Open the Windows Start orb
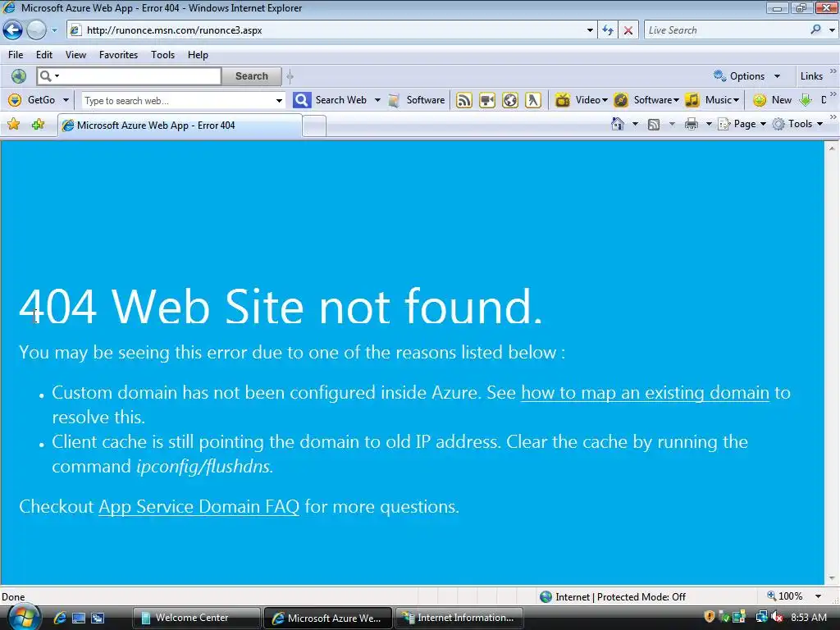This screenshot has height=630, width=840. coord(23,618)
